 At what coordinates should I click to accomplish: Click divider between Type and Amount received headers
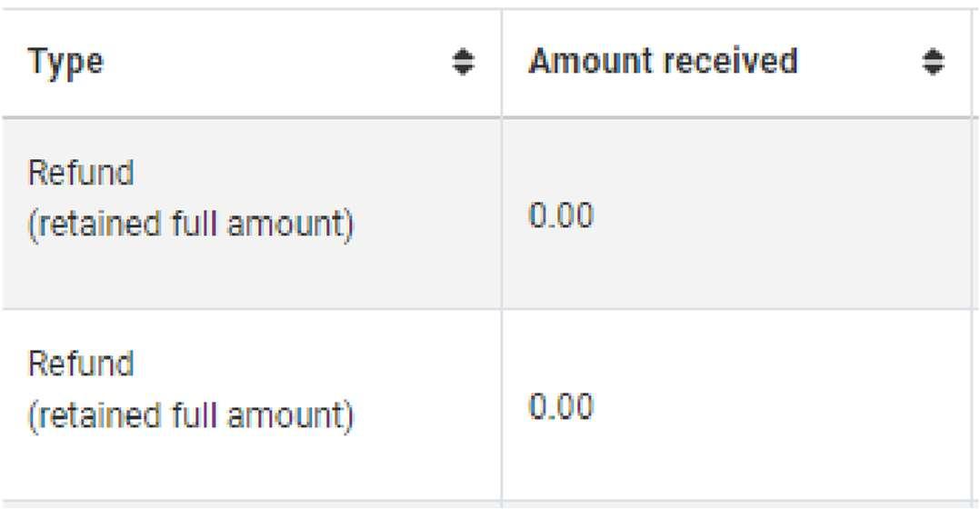pyautogui.click(x=501, y=63)
